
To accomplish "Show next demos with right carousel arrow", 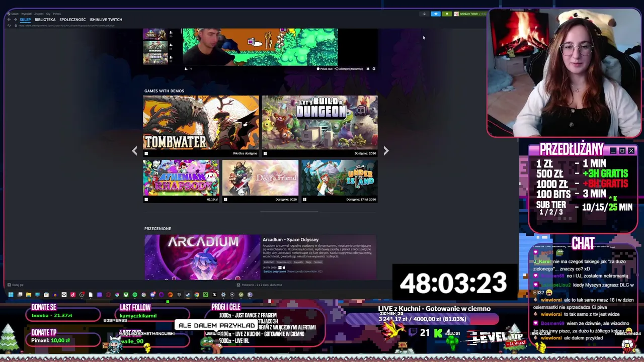I will point(386,151).
